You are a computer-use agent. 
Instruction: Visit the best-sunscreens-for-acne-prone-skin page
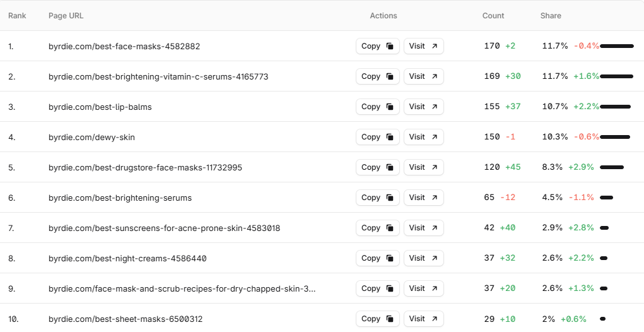pyautogui.click(x=423, y=228)
